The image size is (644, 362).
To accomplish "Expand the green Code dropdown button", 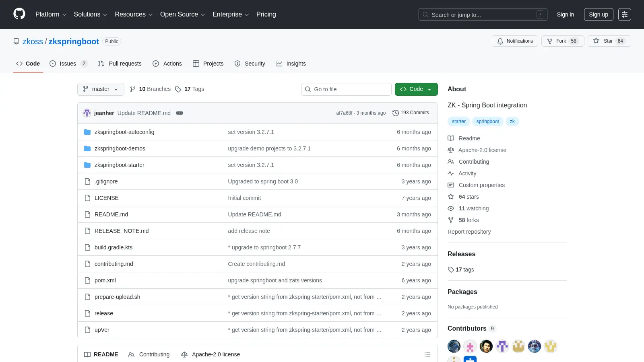I will click(x=416, y=89).
